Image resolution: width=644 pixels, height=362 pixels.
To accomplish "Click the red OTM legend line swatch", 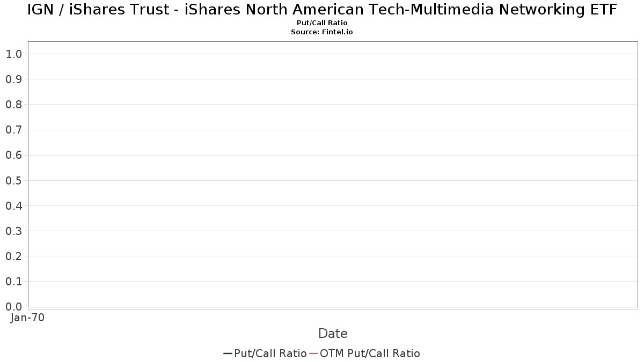I will click(x=314, y=353).
